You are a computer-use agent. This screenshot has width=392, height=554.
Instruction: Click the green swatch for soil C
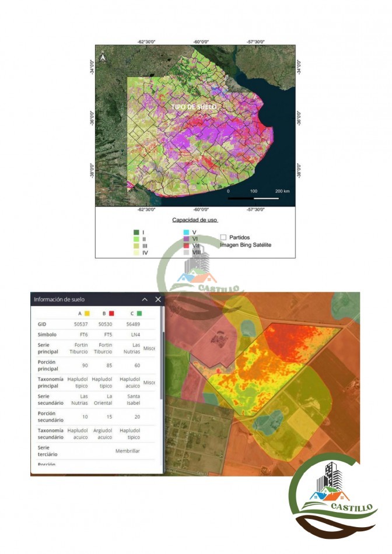pos(139,314)
